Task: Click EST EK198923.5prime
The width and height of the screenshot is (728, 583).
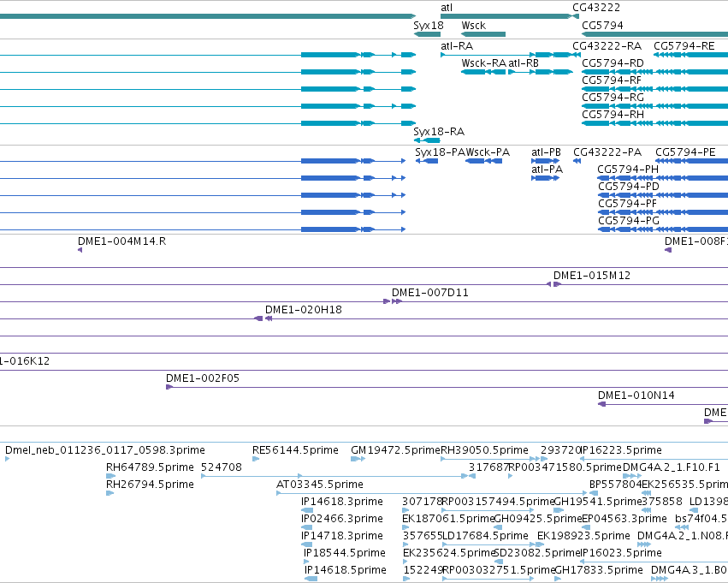Action: coord(583,537)
